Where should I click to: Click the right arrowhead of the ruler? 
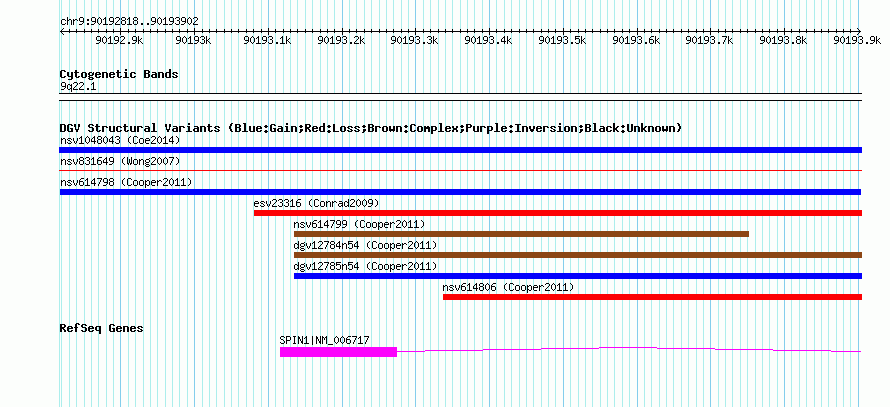click(x=859, y=32)
